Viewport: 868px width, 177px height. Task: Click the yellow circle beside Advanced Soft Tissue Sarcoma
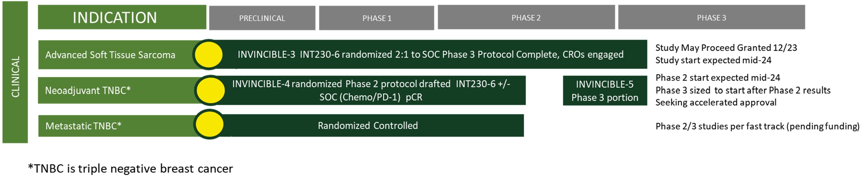point(208,55)
